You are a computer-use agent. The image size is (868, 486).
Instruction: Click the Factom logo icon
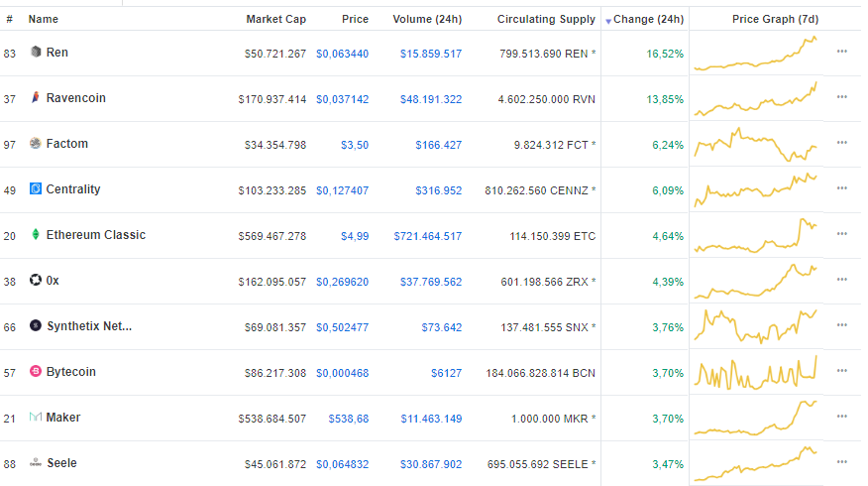point(36,143)
